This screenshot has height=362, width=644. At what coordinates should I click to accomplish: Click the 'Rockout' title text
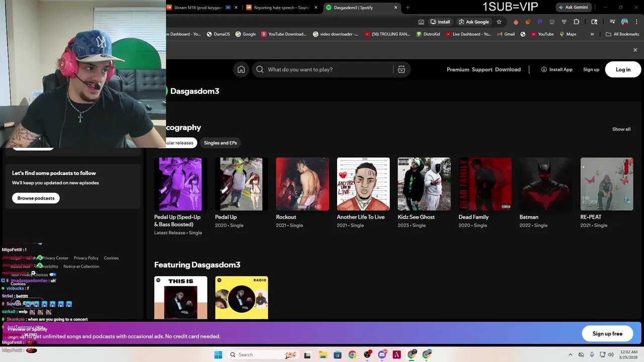tap(286, 217)
